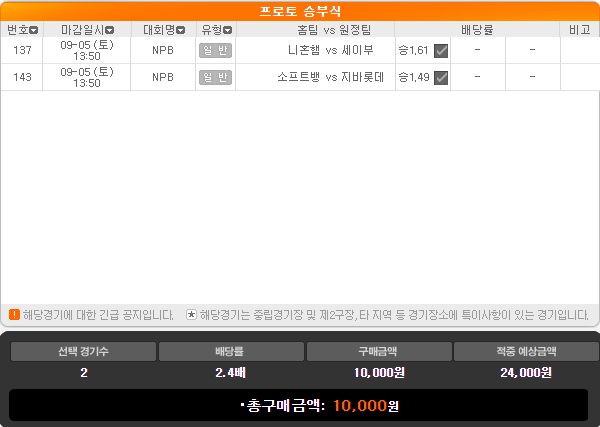Click the 구매금액 summary header
Image resolution: width=600 pixels, height=427 pixels.
(379, 351)
